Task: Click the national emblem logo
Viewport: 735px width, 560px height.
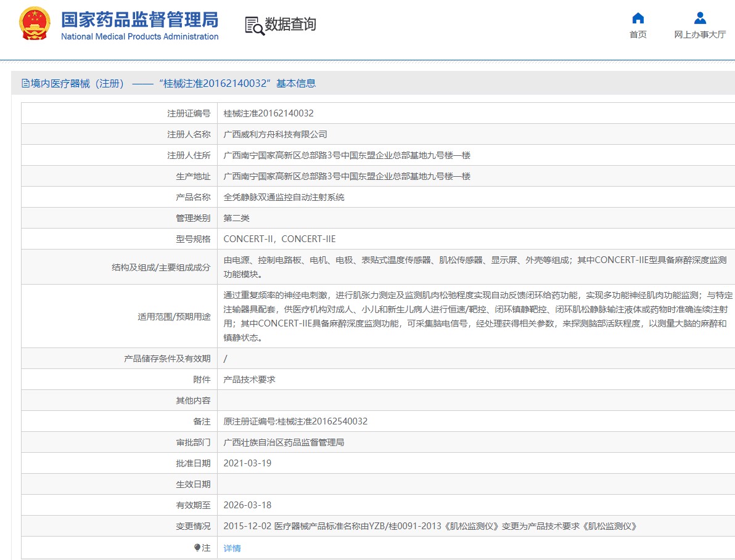Action: point(35,23)
